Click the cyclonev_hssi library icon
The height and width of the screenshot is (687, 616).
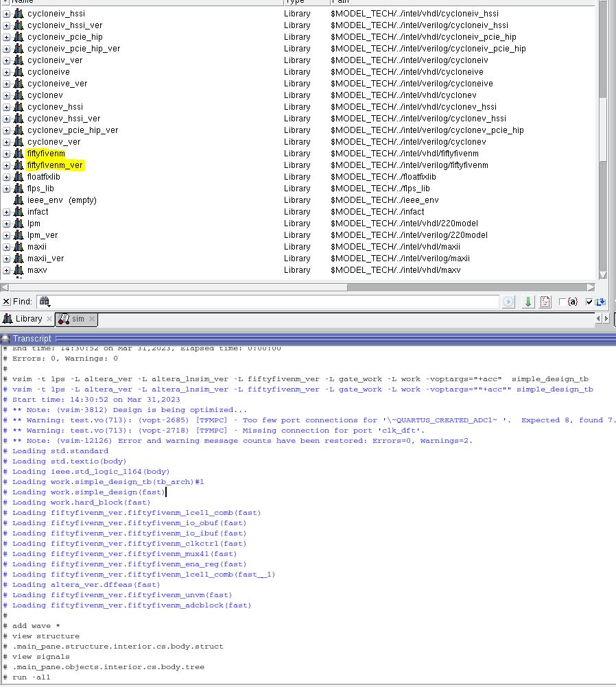[x=19, y=107]
